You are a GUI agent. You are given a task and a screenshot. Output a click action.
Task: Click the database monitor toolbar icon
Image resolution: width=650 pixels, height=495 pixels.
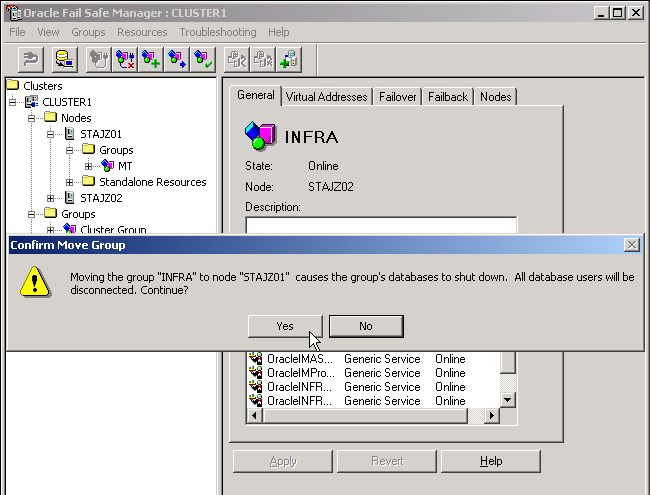coord(65,59)
